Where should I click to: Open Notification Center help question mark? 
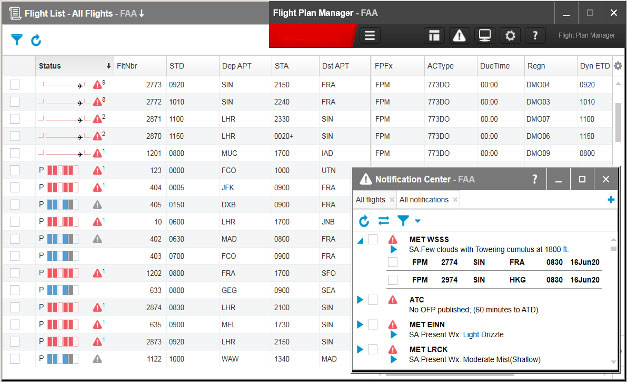[x=535, y=179]
